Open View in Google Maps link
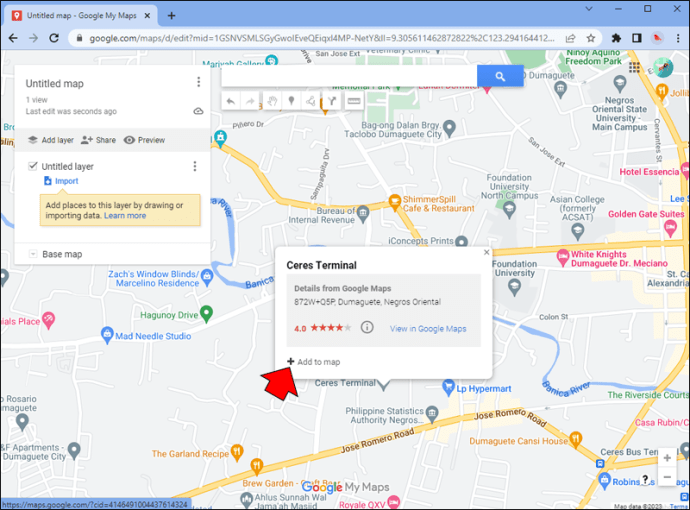690x510 pixels. click(428, 329)
